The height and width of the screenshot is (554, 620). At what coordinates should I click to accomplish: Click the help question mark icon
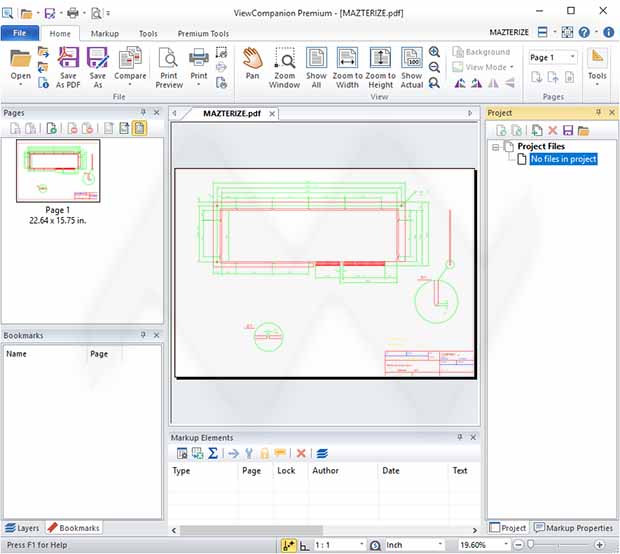click(584, 32)
